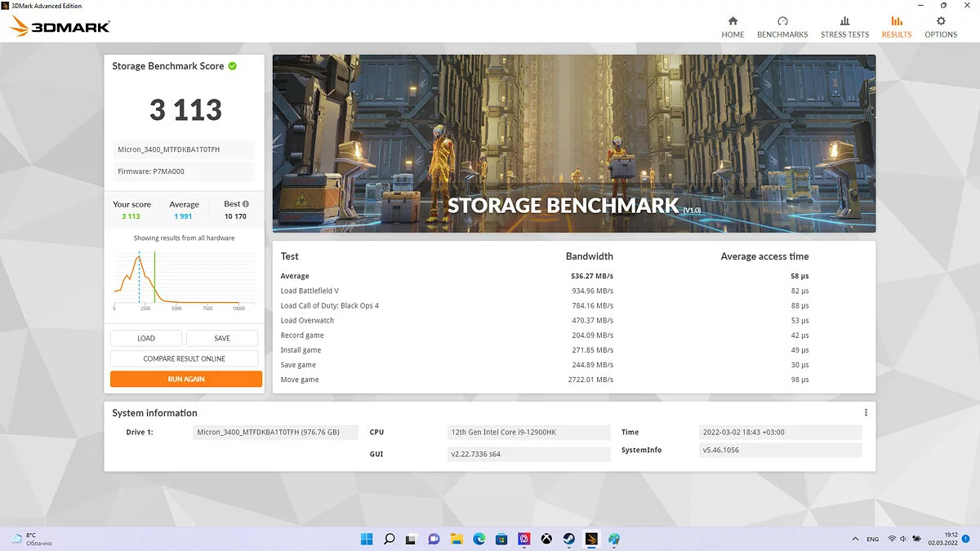Open the System information three-dot menu
Screen dimensions: 980x551
pyautogui.click(x=866, y=413)
